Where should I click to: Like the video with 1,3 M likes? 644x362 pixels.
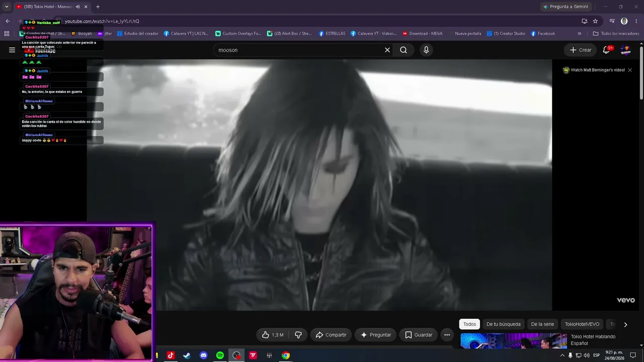tap(273, 335)
